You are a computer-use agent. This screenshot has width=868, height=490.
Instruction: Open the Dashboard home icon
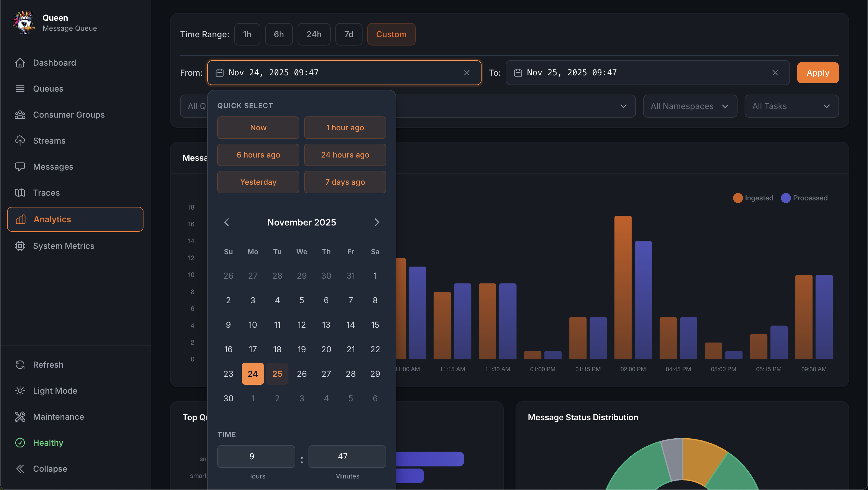20,63
